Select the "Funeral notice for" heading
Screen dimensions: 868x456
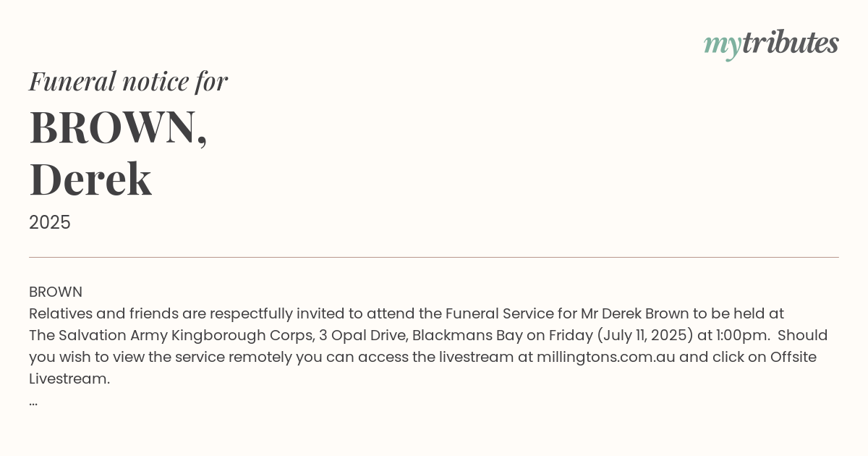click(x=128, y=81)
